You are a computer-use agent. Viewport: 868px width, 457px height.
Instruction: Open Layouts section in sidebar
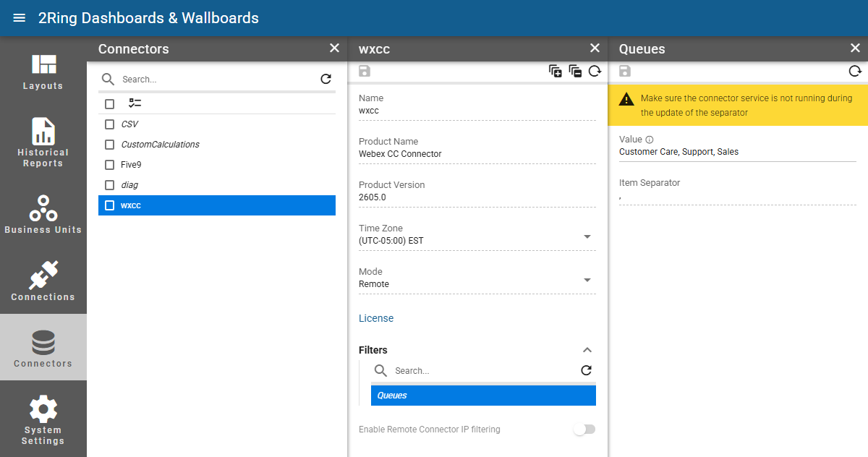click(x=43, y=72)
